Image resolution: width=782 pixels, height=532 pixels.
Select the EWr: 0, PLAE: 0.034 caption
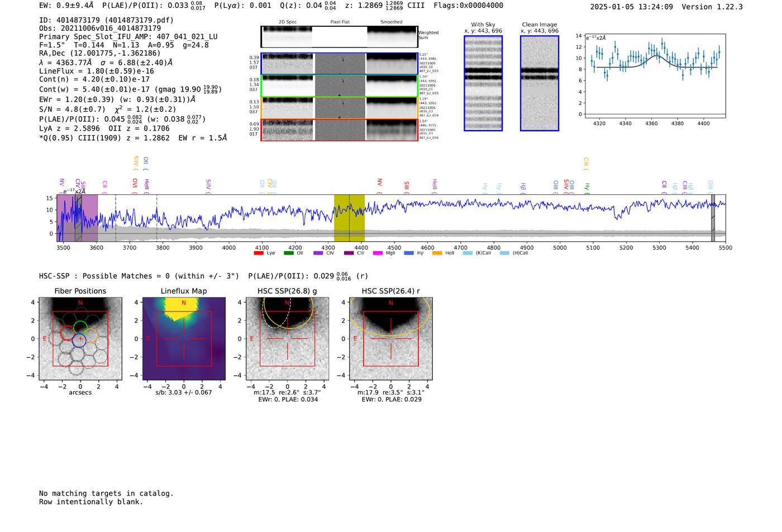pos(287,399)
